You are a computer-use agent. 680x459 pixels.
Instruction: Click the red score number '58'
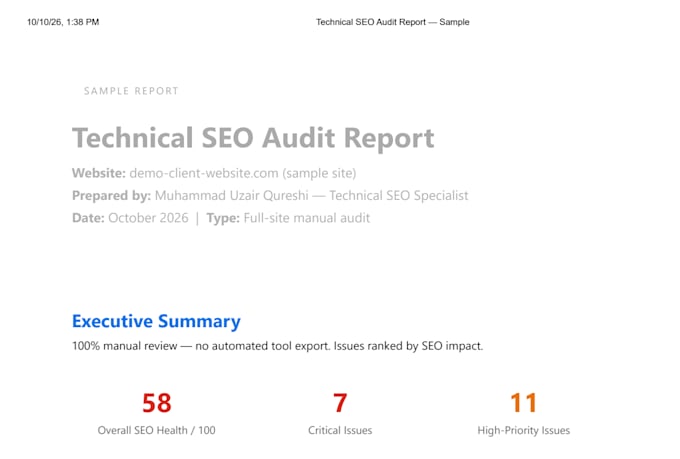click(157, 403)
